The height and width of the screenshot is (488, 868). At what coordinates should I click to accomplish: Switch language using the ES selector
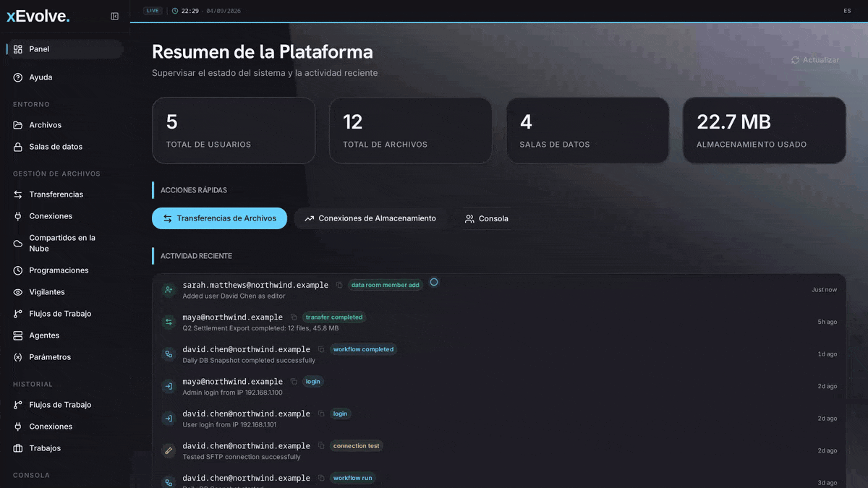click(847, 11)
